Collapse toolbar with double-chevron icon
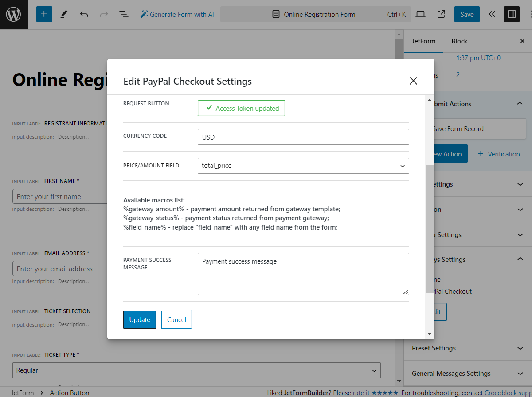 pos(492,14)
